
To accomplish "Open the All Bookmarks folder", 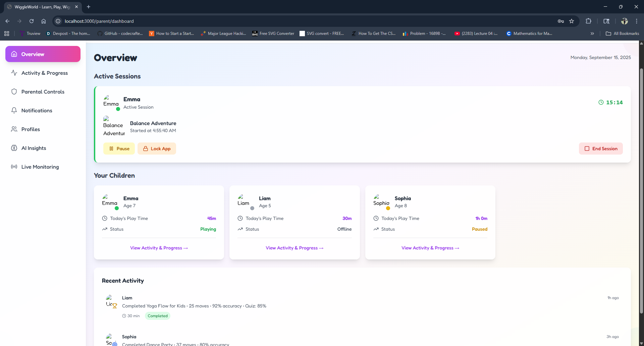I will click(x=623, y=34).
